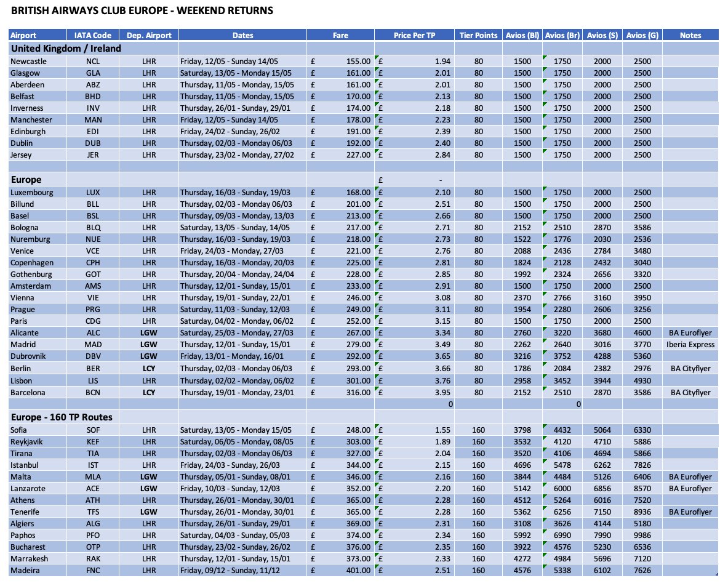Click the 'Avios (Bl)' column header
728x586 pixels.
522,35
